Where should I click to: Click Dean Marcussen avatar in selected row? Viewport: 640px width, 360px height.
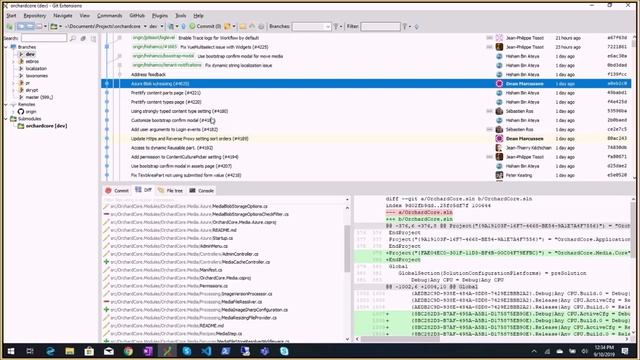pyautogui.click(x=499, y=84)
